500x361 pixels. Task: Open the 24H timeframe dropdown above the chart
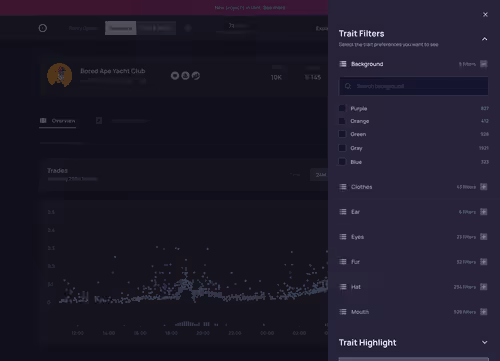click(x=319, y=175)
